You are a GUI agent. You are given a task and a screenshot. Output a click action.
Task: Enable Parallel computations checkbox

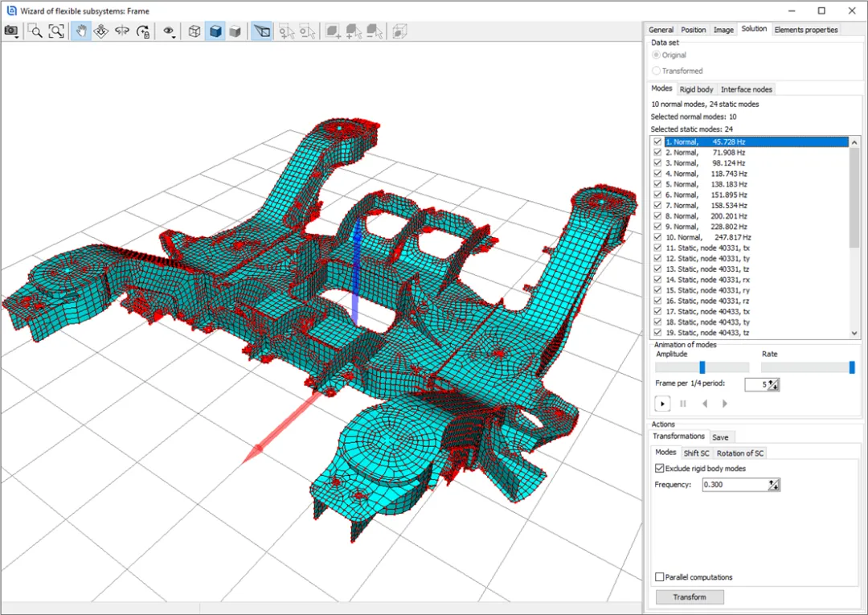660,577
